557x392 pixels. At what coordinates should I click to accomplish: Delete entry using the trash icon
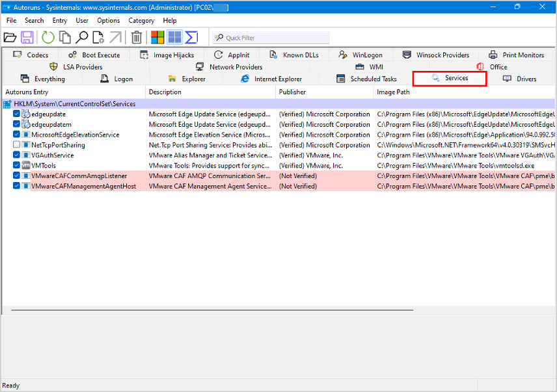[137, 37]
